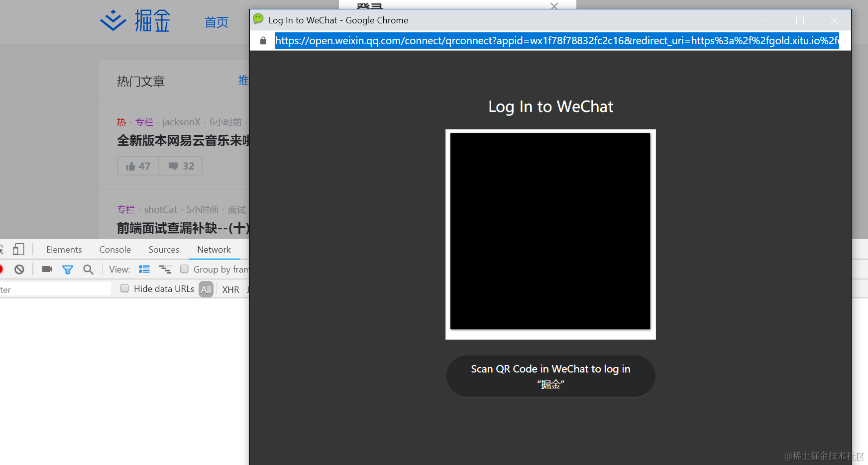Viewport: 868px width, 465px height.
Task: Enable the Group by frame checkbox
Action: [x=185, y=269]
